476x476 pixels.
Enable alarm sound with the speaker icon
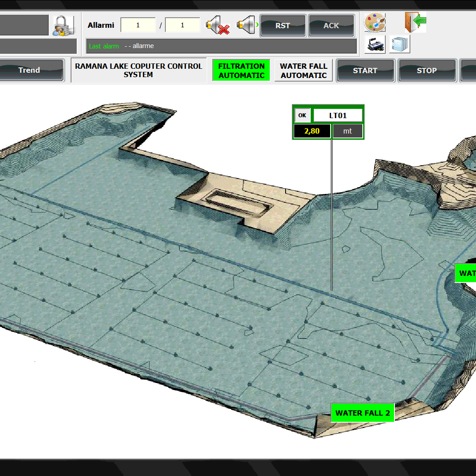coord(247,25)
